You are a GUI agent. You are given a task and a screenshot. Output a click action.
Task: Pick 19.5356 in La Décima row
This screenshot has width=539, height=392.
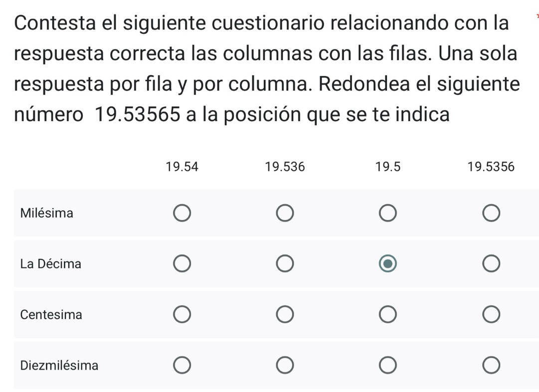click(491, 264)
